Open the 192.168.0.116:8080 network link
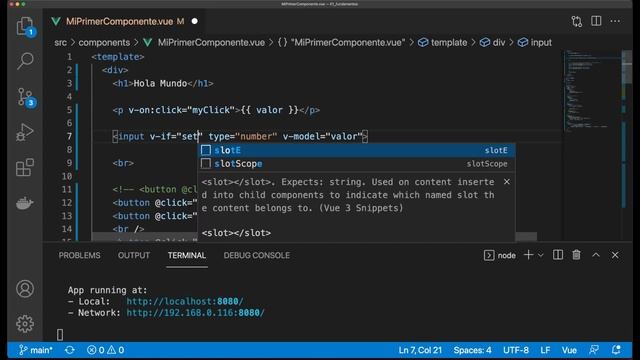Image resolution: width=640 pixels, height=360 pixels. tap(195, 313)
